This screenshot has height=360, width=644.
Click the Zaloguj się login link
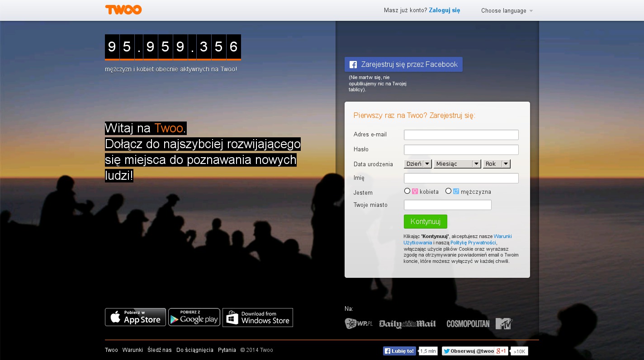click(444, 10)
